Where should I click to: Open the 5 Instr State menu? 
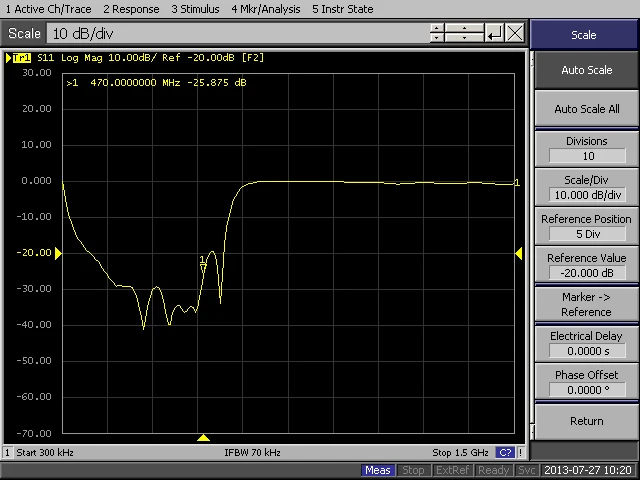(342, 9)
